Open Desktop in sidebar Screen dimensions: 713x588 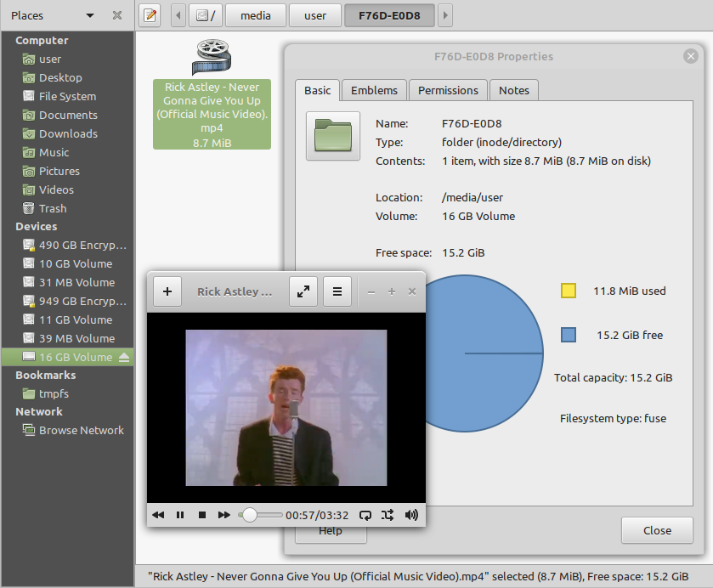pyautogui.click(x=67, y=78)
